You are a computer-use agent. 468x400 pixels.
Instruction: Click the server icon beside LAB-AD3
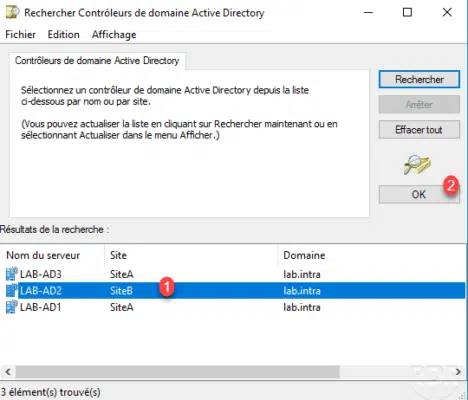coord(12,274)
